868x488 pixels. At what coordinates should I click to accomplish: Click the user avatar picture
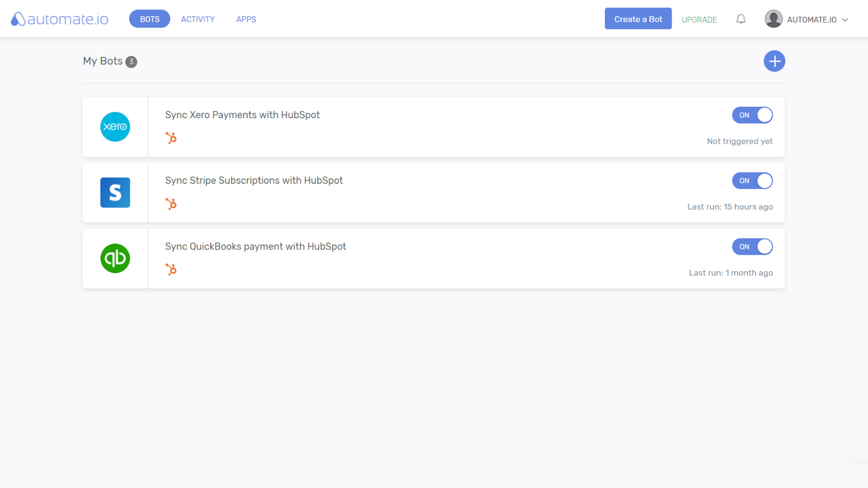[x=774, y=19]
